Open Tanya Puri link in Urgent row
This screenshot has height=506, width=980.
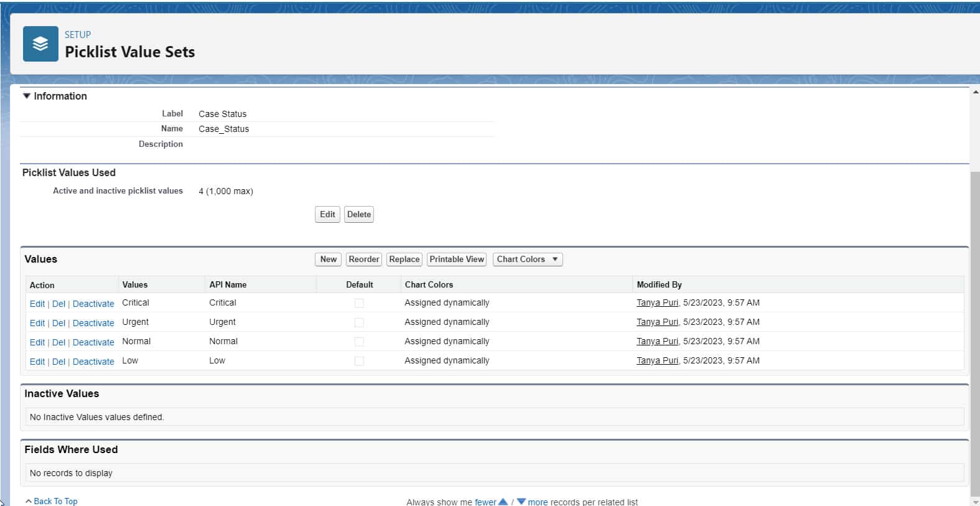657,322
